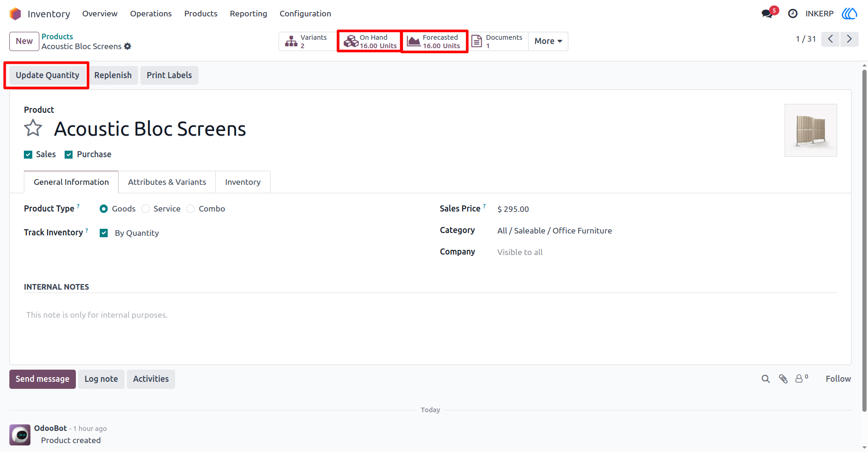The image size is (868, 452).
Task: Open the Forecasted units smart button
Action: coord(434,41)
